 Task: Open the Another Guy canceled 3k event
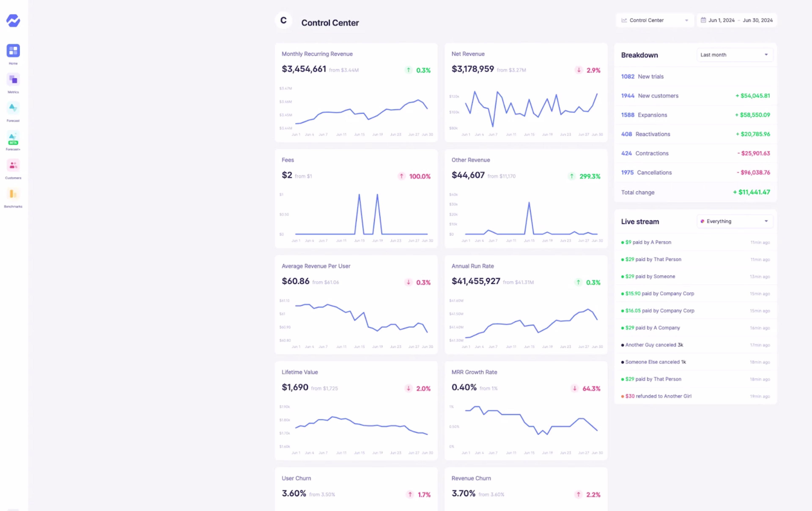pyautogui.click(x=654, y=345)
